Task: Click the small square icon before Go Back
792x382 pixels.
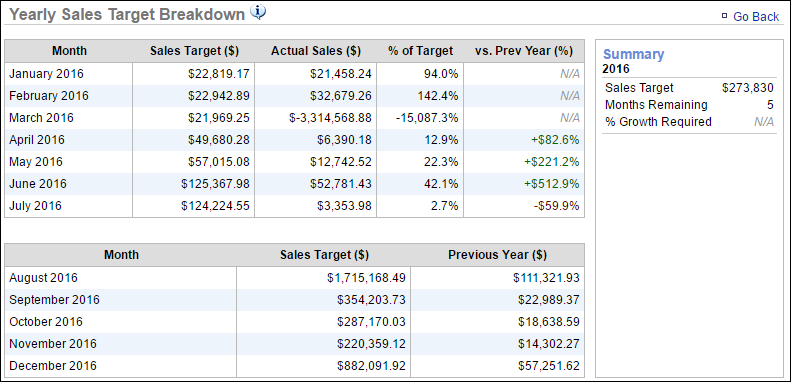Action: (724, 16)
